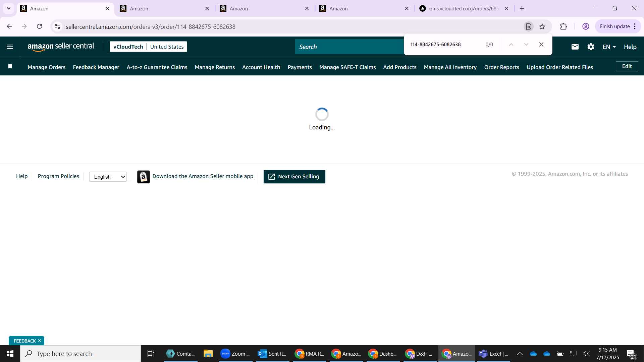Open A-to-z Guarantee Claims
This screenshot has height=362, width=644.
[x=157, y=67]
